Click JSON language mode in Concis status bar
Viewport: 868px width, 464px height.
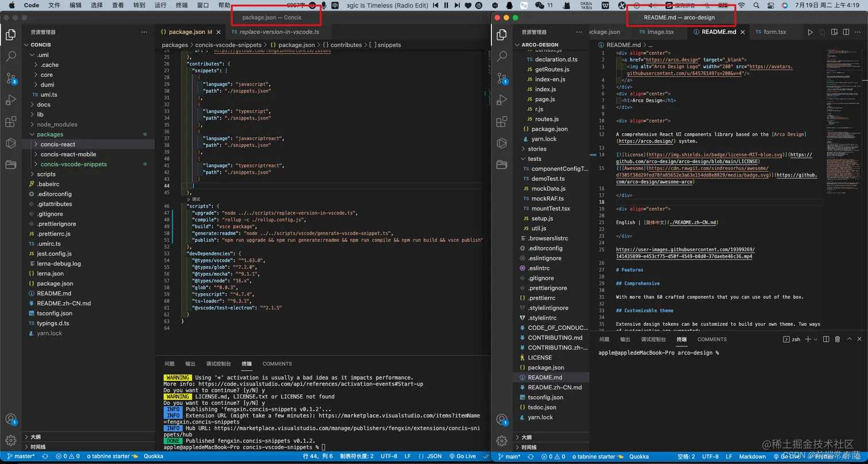click(x=431, y=457)
